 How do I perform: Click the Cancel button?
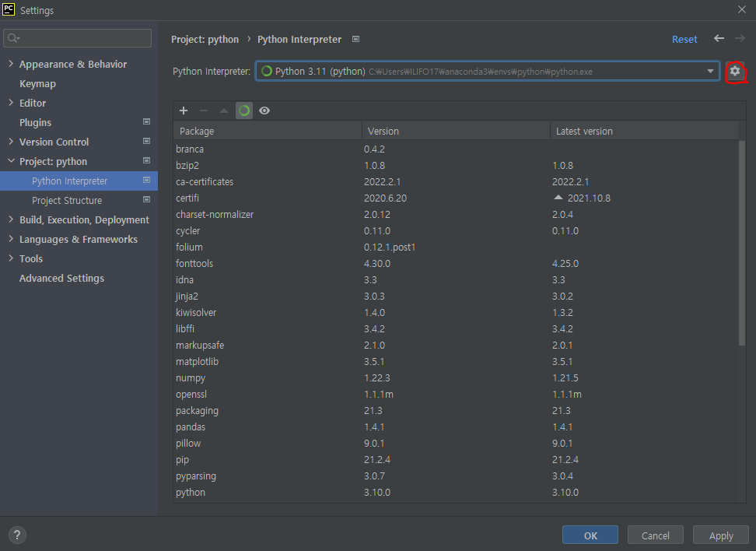point(655,535)
